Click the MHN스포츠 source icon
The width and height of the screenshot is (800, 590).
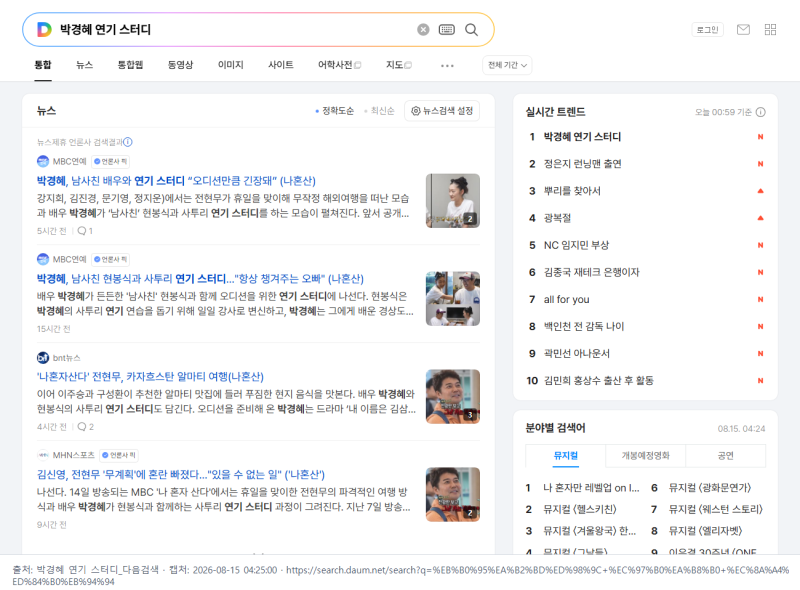pos(43,455)
